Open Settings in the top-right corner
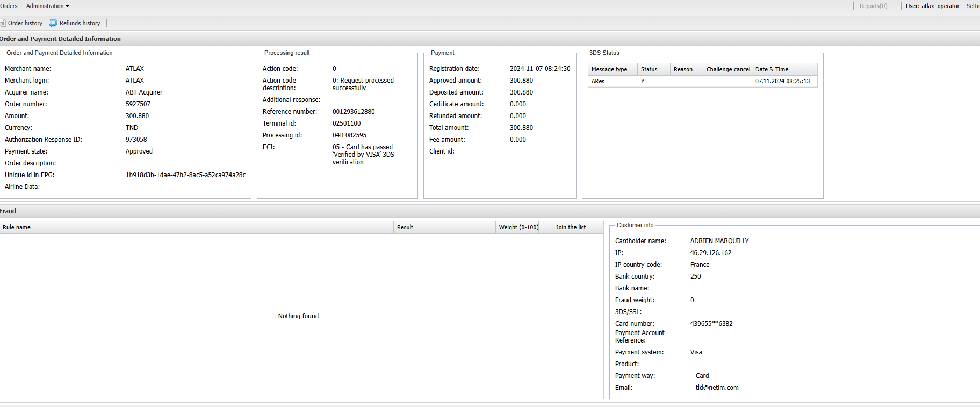The width and height of the screenshot is (980, 407). tap(972, 6)
